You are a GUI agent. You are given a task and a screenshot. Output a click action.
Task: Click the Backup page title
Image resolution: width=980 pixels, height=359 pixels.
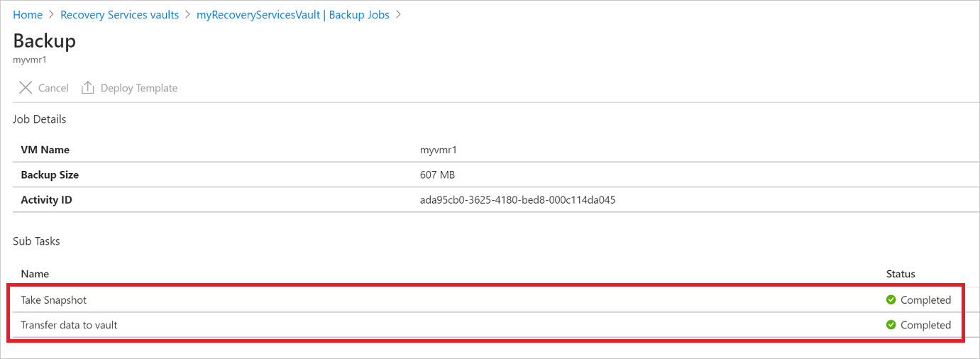tap(44, 40)
